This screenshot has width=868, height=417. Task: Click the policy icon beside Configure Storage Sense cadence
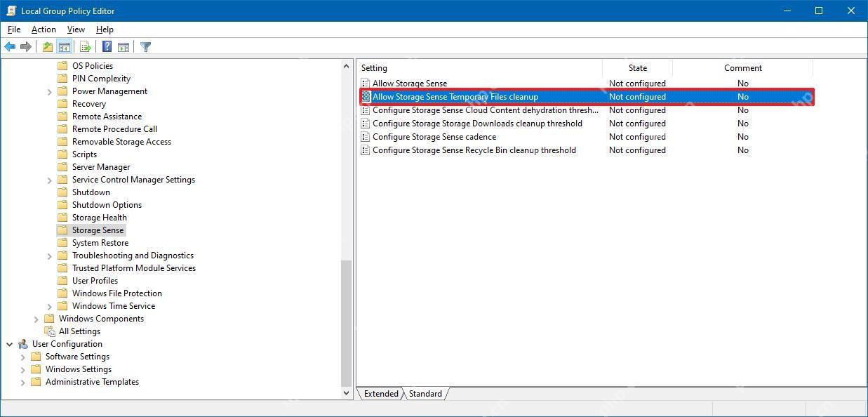click(x=365, y=137)
